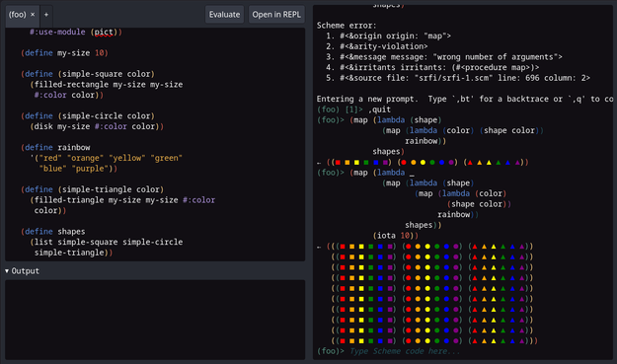
Task: Collapse the Output section triangle
Action: click(7, 271)
